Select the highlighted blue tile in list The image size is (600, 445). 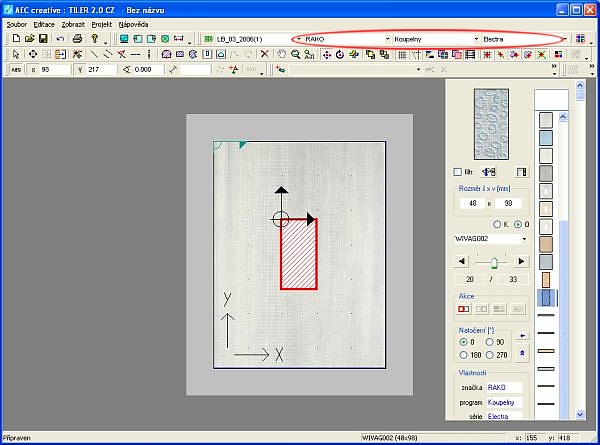tap(546, 298)
